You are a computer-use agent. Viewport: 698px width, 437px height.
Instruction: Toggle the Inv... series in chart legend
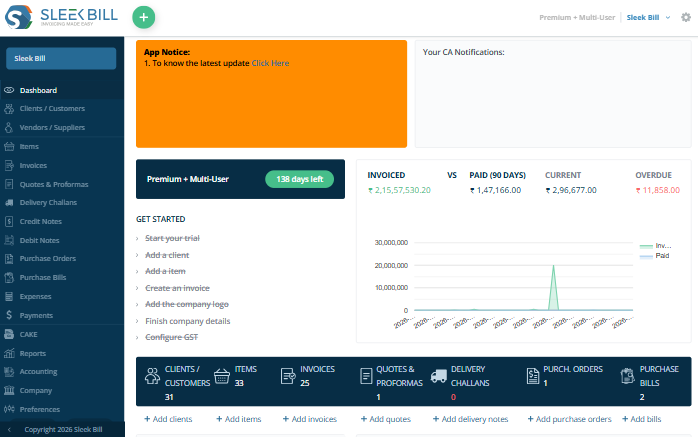pyautogui.click(x=655, y=246)
